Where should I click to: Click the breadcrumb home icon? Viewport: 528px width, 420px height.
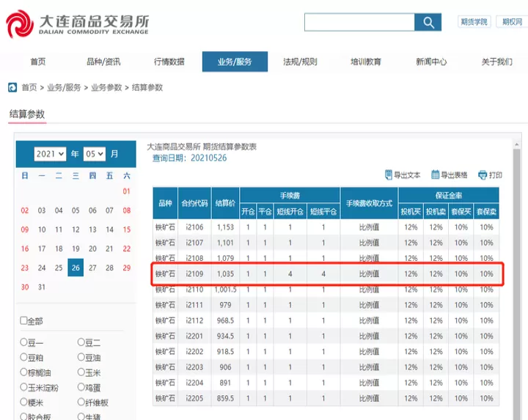click(12, 87)
